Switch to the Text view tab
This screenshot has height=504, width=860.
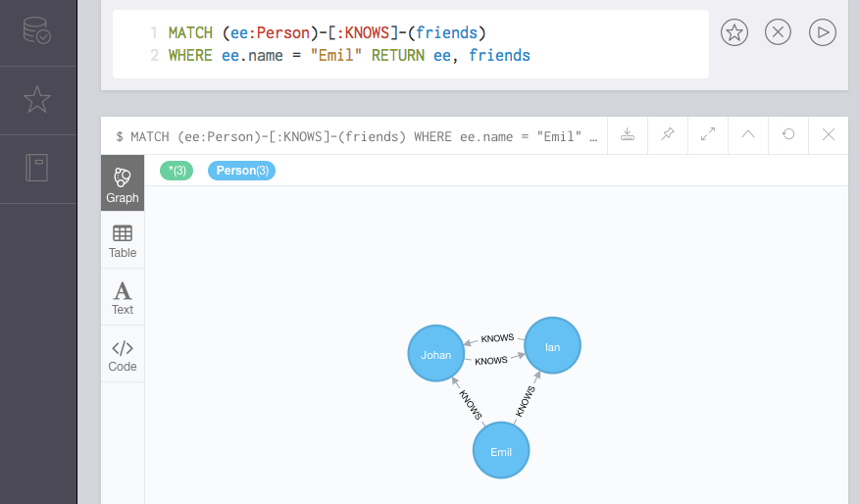[x=123, y=297]
